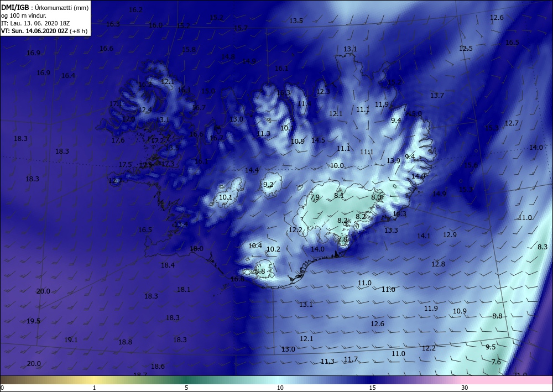Click the 18.4 map value
This screenshot has width=553, height=392.
click(x=168, y=265)
